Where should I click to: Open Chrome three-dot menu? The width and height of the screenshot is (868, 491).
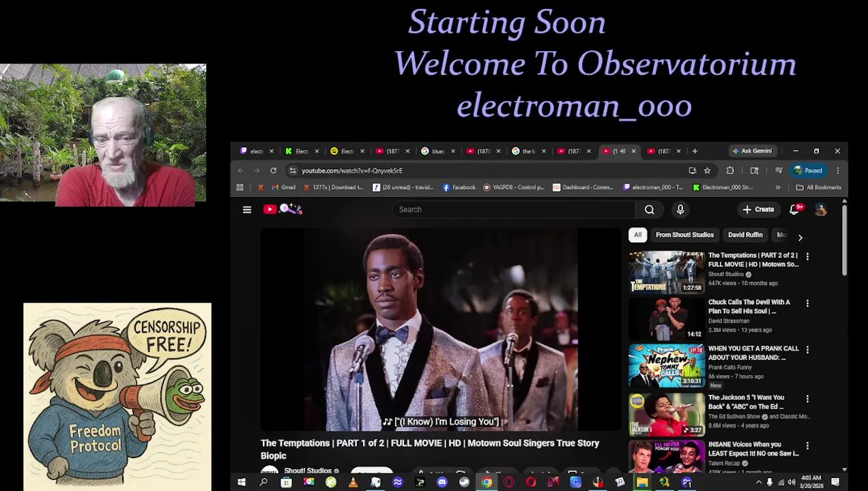coord(837,170)
